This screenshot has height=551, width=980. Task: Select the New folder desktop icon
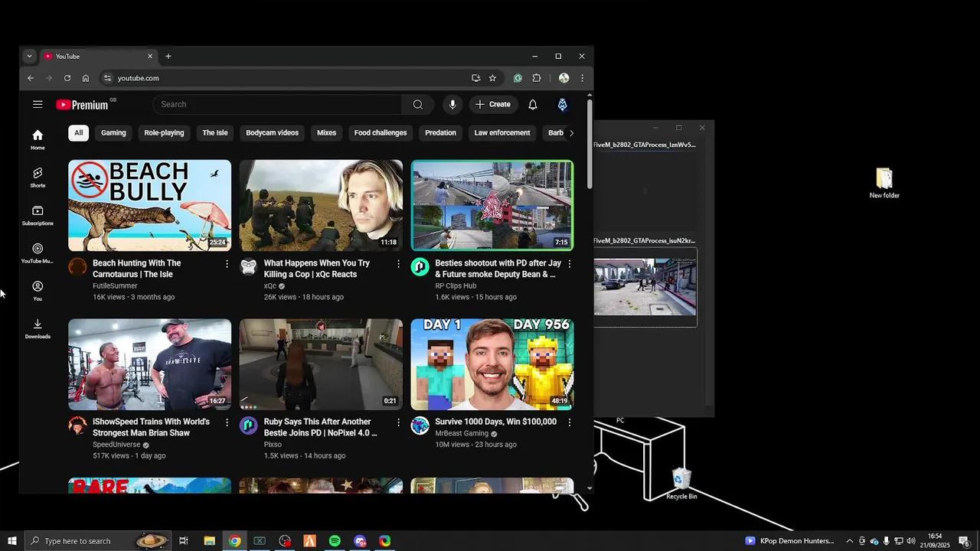tap(884, 183)
